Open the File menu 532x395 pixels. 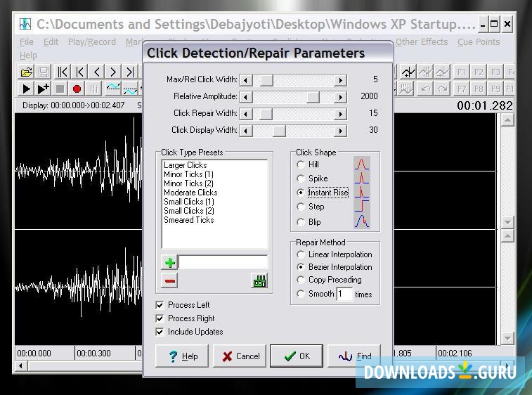coord(27,42)
